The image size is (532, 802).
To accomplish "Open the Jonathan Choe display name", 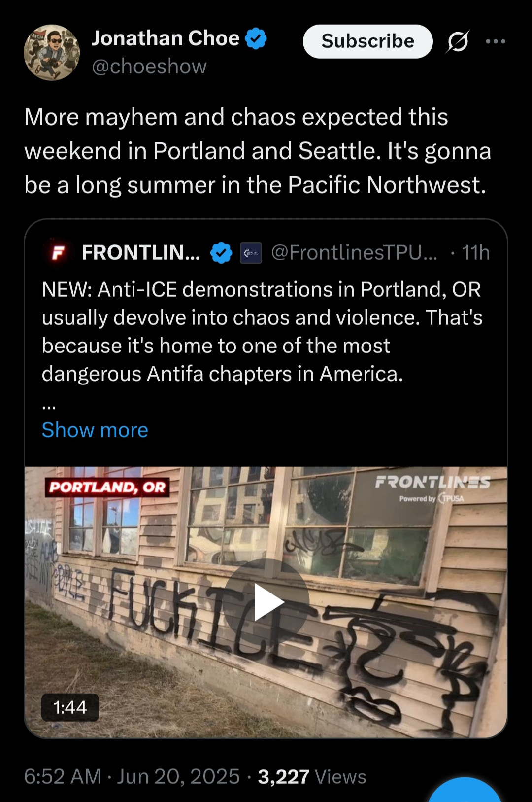I will [166, 38].
